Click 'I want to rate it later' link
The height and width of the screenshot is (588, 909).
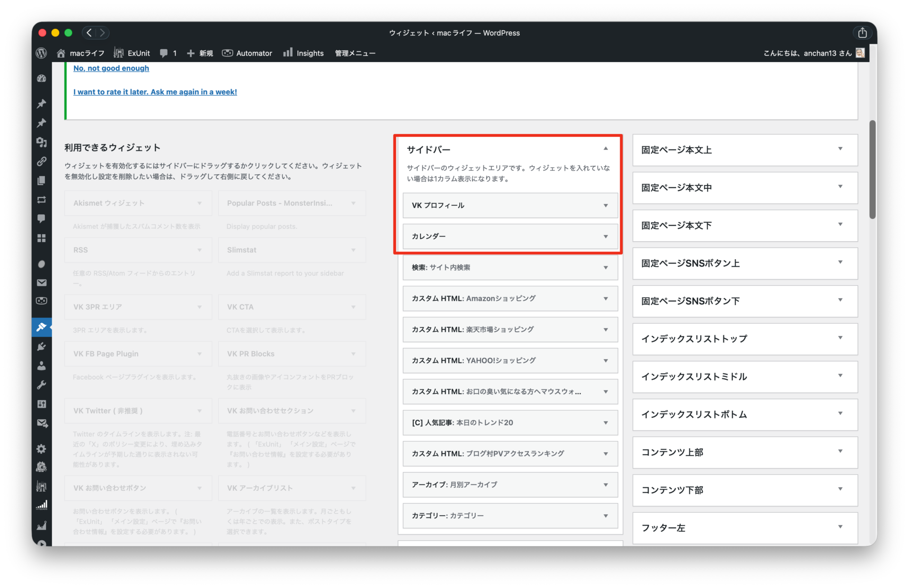pos(155,92)
